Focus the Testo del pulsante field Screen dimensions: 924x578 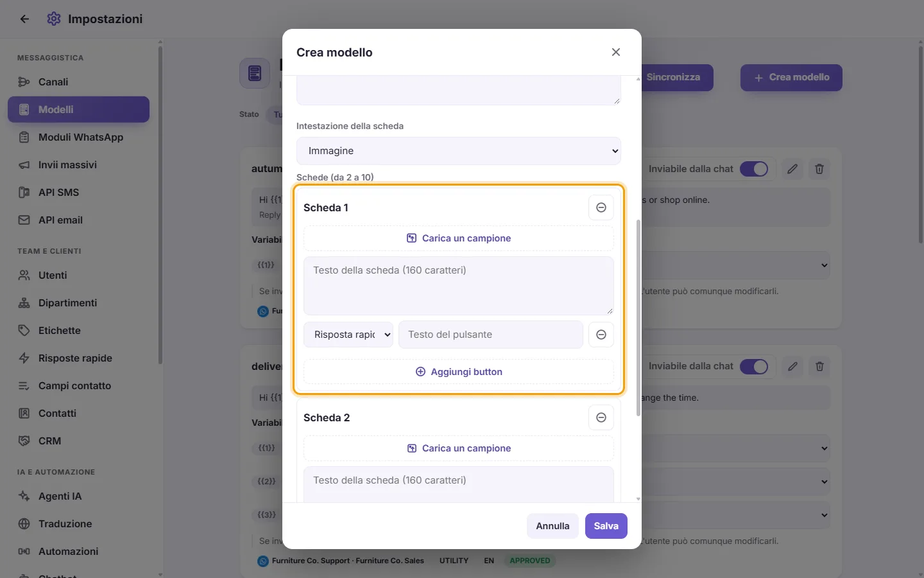(x=491, y=335)
